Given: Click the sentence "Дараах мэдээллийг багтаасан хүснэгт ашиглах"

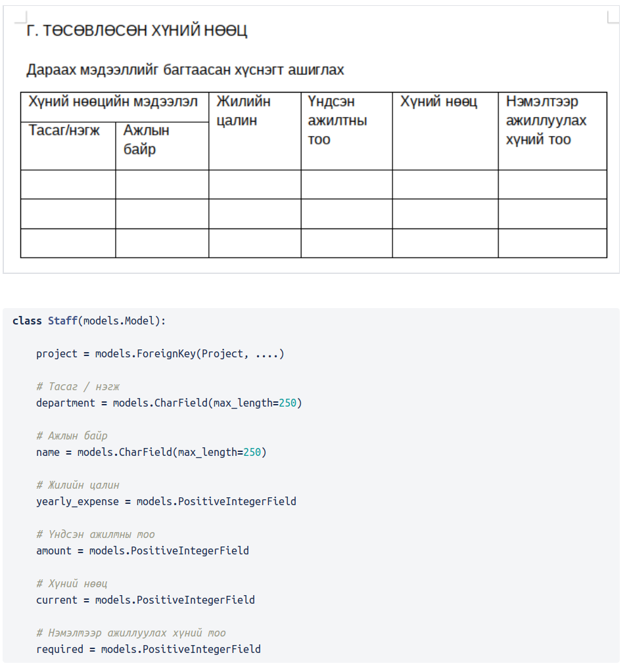Looking at the screenshot, I should pos(185,70).
